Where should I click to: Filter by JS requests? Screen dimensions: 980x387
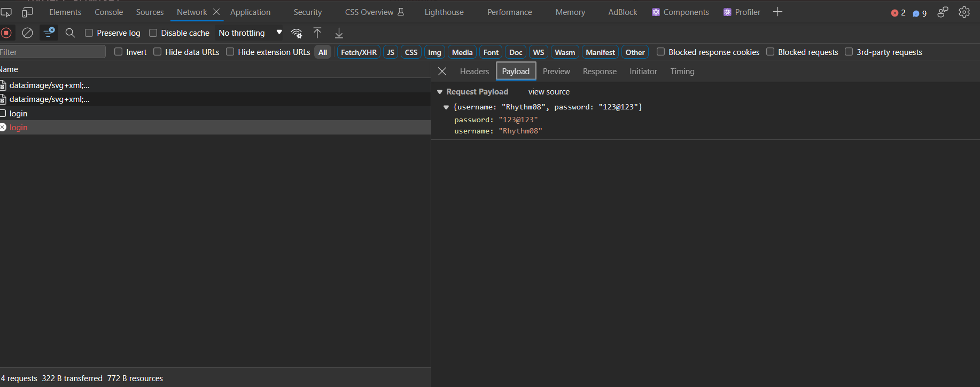(x=391, y=52)
